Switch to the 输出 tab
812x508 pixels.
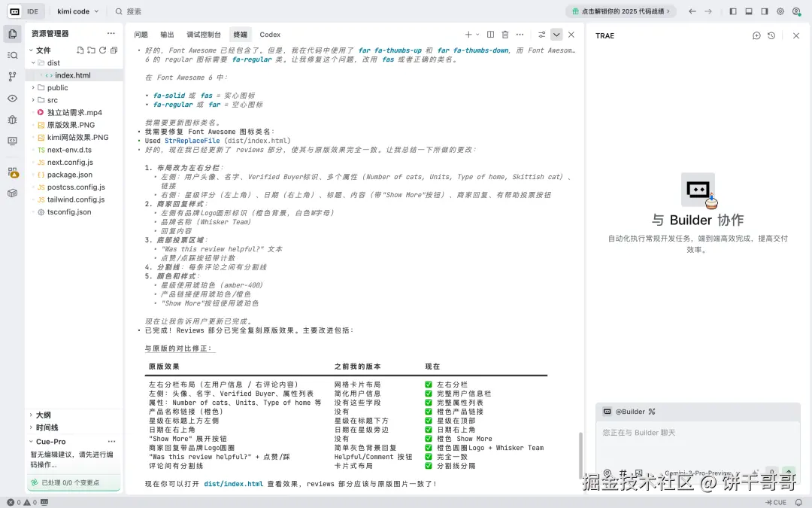pyautogui.click(x=167, y=35)
